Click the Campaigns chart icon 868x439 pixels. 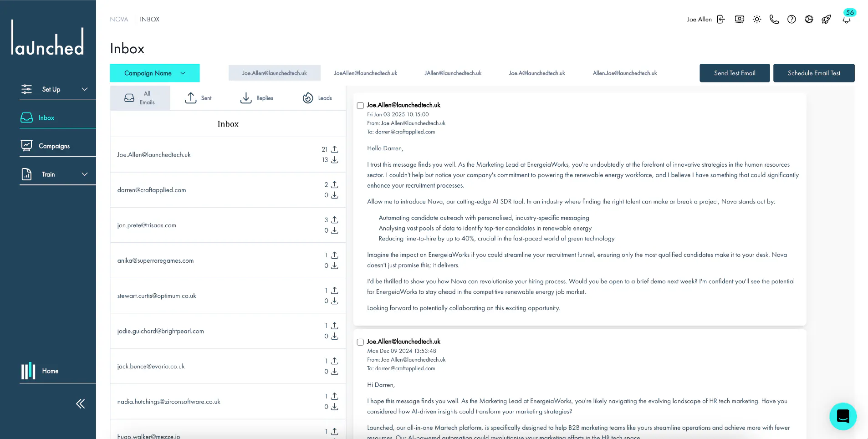tap(27, 146)
